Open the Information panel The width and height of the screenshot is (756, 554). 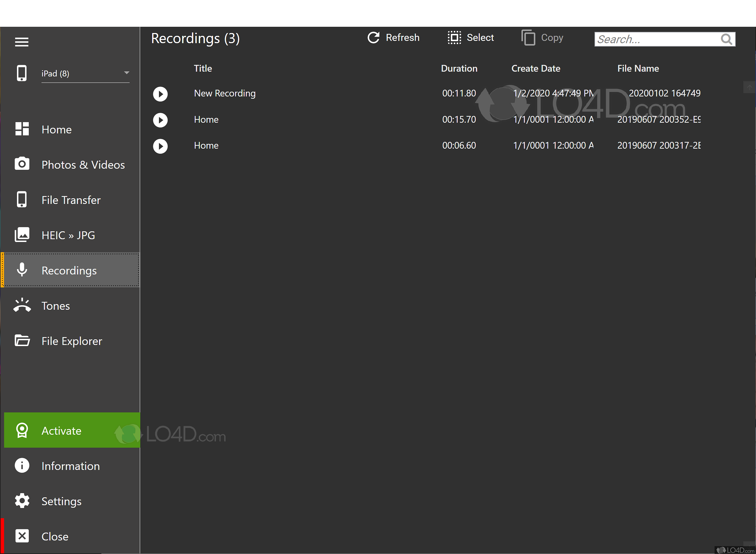pyautogui.click(x=71, y=466)
